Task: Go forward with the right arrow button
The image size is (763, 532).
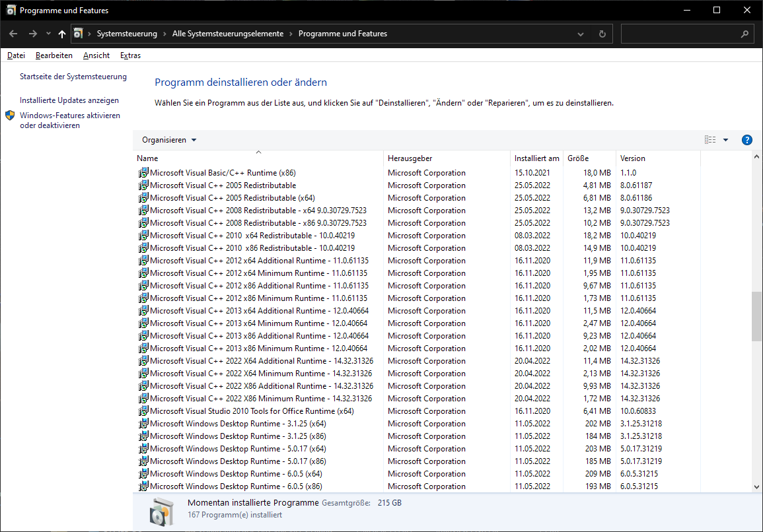Action: (x=32, y=34)
